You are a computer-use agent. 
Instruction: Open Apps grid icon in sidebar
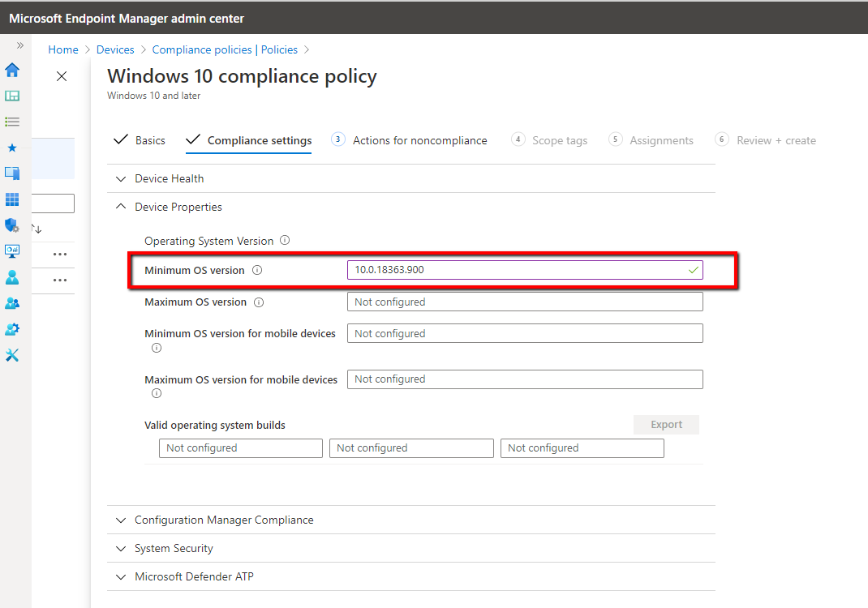point(12,199)
